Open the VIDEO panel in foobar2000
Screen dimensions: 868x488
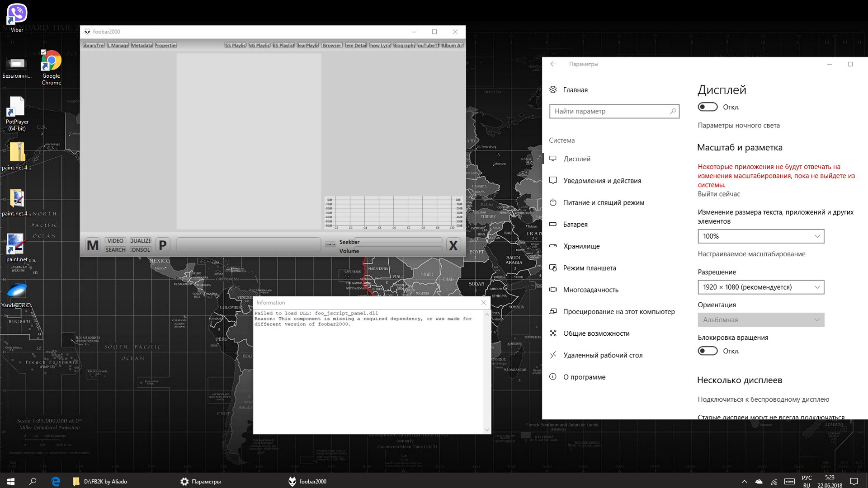click(115, 241)
